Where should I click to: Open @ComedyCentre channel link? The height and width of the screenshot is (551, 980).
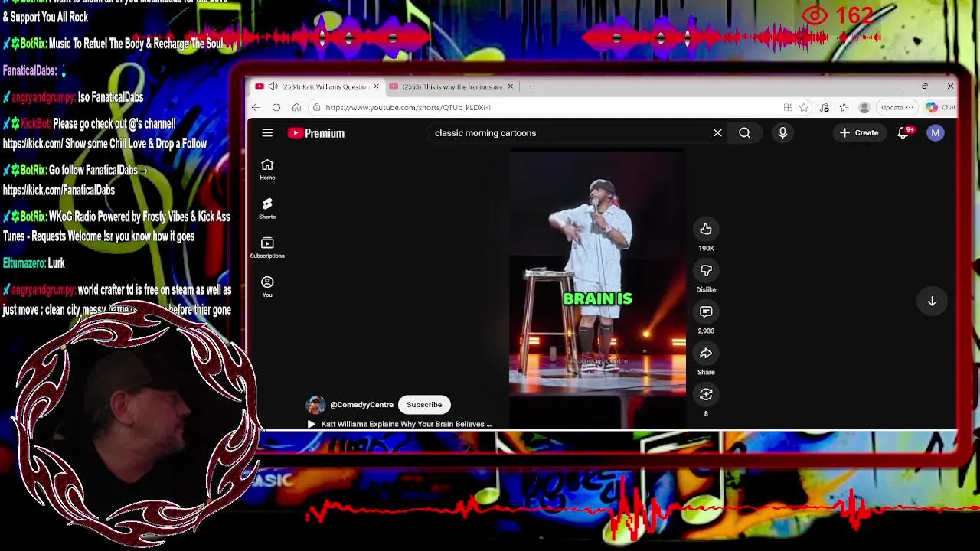click(361, 405)
